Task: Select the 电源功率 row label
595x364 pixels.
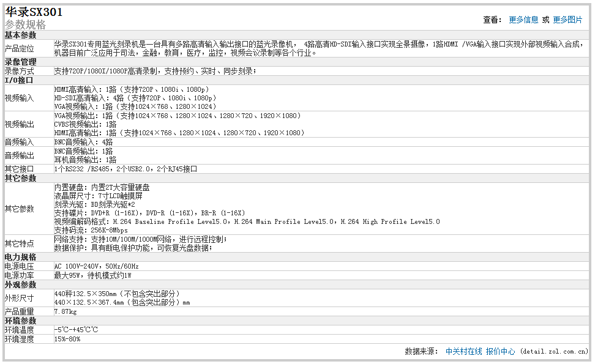Action: pyautogui.click(x=20, y=276)
